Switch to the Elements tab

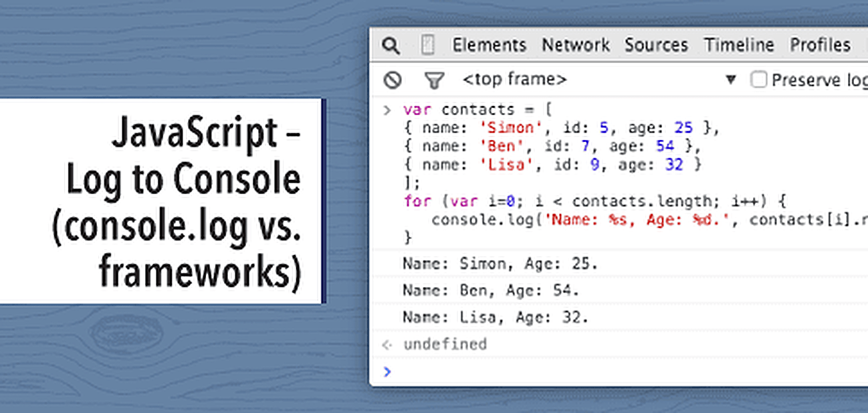click(490, 45)
